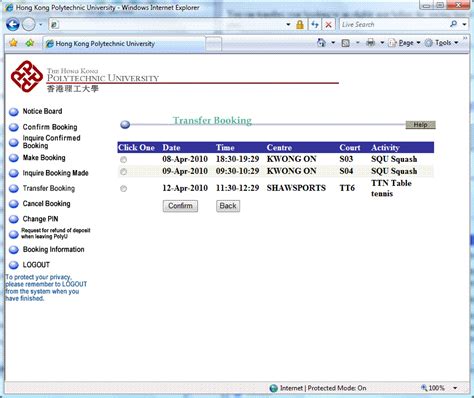
Task: Click blue bullet beside Request for refund
Action: (x=14, y=234)
